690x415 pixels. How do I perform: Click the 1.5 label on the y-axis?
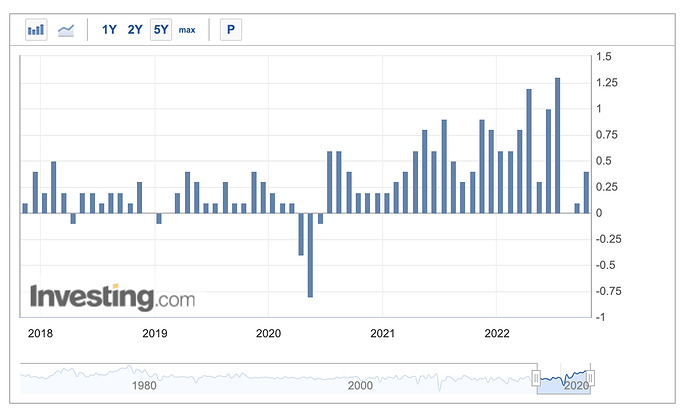606,57
